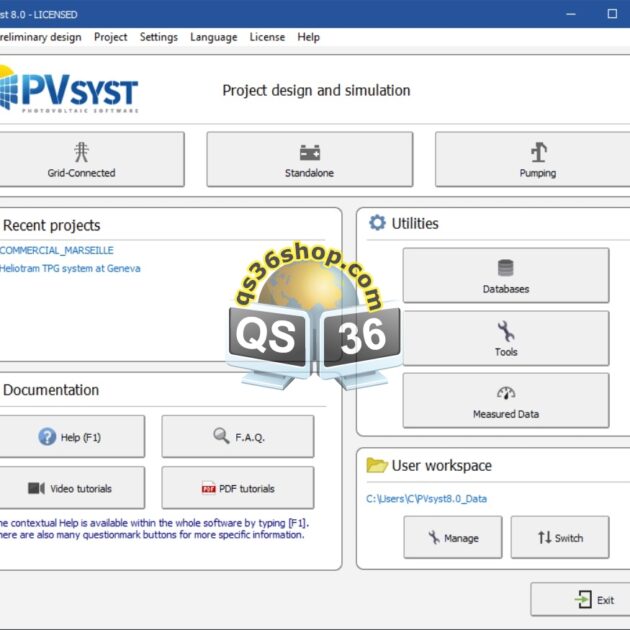Open Heliotram TPG system at Geneva project

tap(70, 268)
